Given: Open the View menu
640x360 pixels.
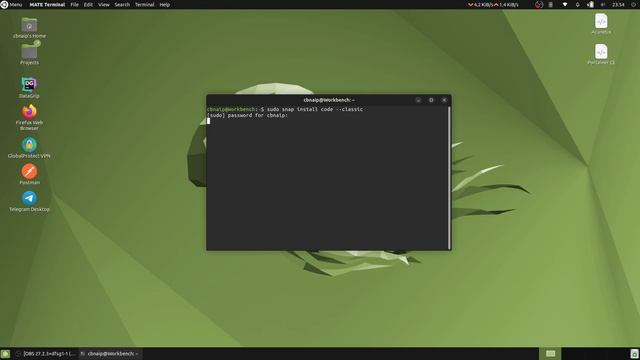Looking at the screenshot, I should 104,4.
